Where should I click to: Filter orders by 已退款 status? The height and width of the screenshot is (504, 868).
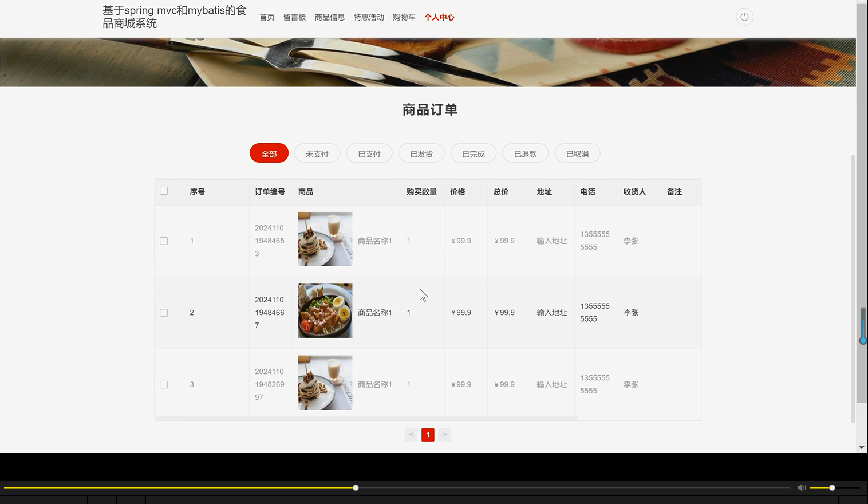pyautogui.click(x=525, y=153)
